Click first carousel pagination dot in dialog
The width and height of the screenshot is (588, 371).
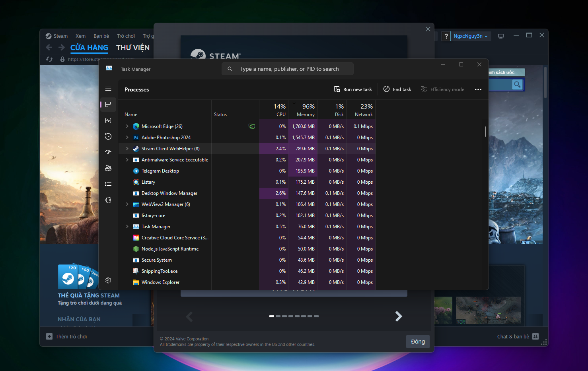click(272, 317)
